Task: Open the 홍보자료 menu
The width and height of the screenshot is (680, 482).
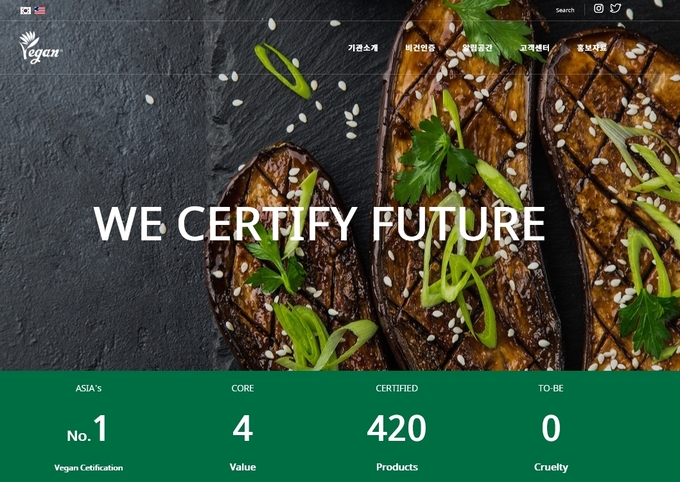Action: tap(592, 48)
